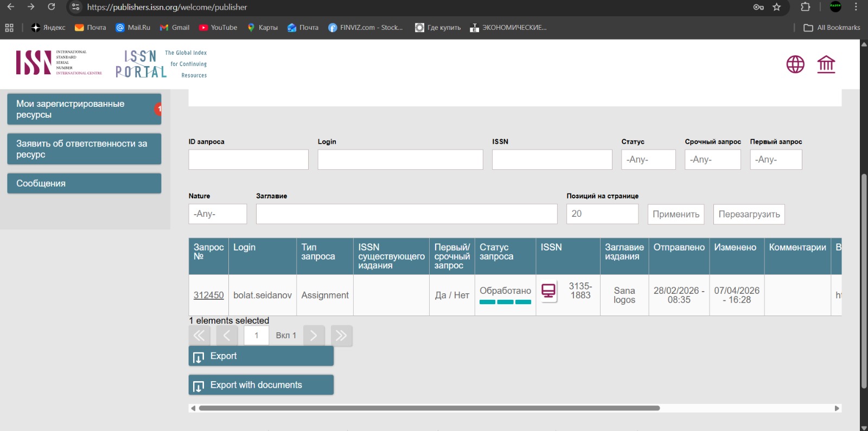868x431 pixels.
Task: Bookmark this page with the star icon
Action: click(776, 7)
